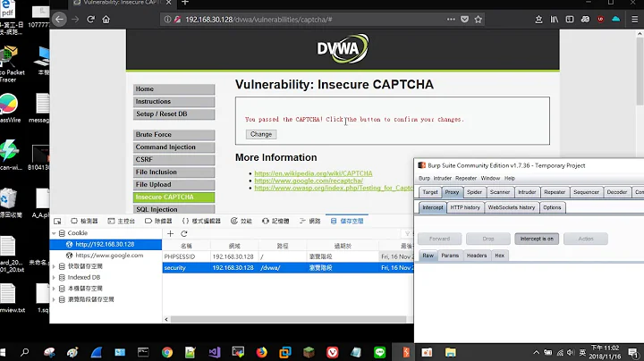
Task: Open Intruder menu in Burp menubar
Action: click(443, 178)
